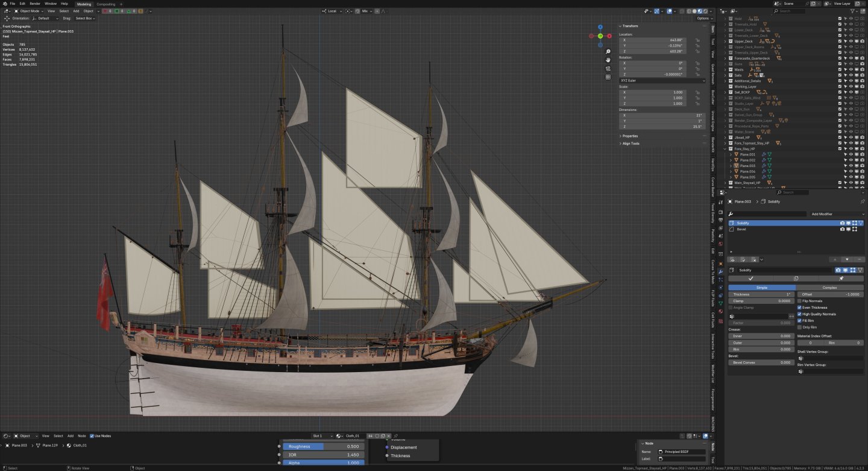This screenshot has width=868, height=471.
Task: Open the outliner filter funnel icon
Action: tap(853, 11)
